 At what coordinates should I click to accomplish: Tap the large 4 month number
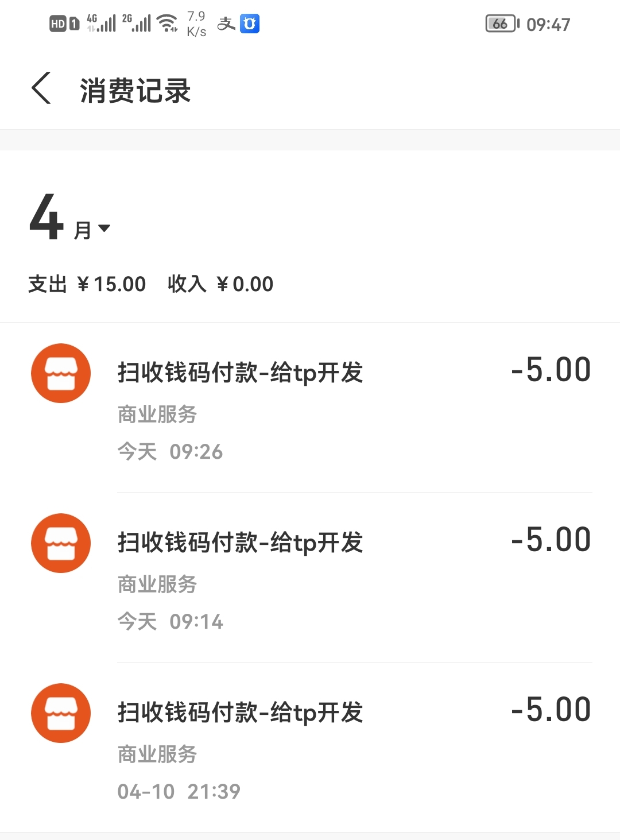coord(46,217)
